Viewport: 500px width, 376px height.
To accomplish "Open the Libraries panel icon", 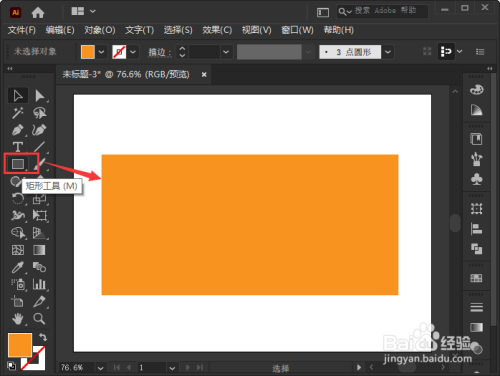I will coord(476,139).
